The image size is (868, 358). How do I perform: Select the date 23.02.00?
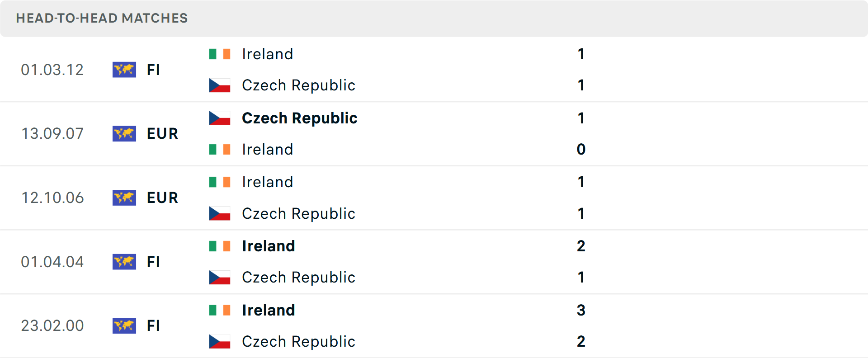52,325
